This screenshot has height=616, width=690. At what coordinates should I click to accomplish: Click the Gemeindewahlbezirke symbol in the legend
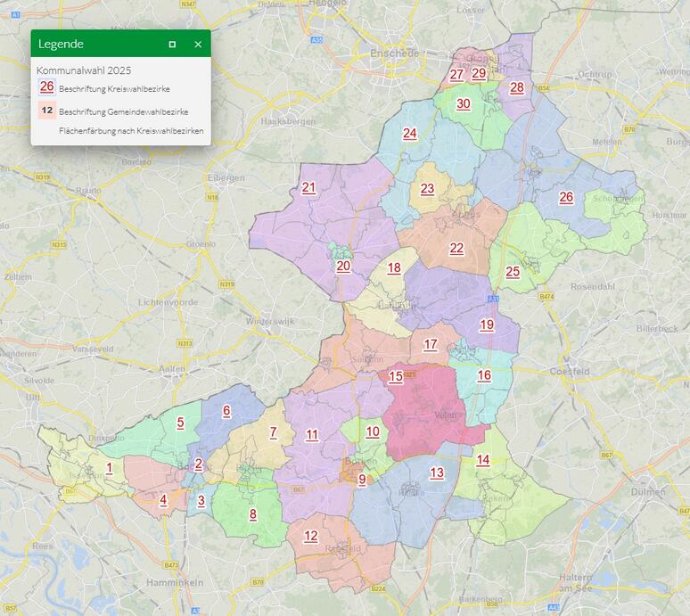pos(46,111)
